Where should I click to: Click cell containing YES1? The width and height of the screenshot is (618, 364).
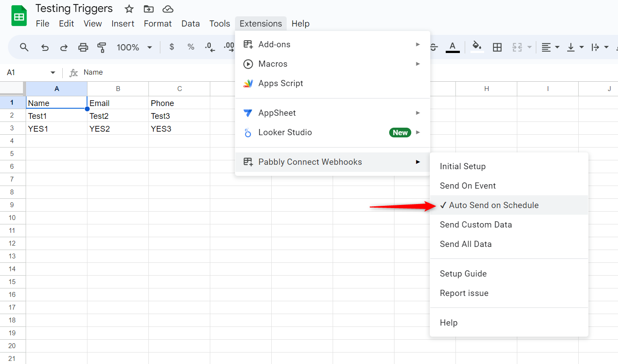click(x=57, y=129)
